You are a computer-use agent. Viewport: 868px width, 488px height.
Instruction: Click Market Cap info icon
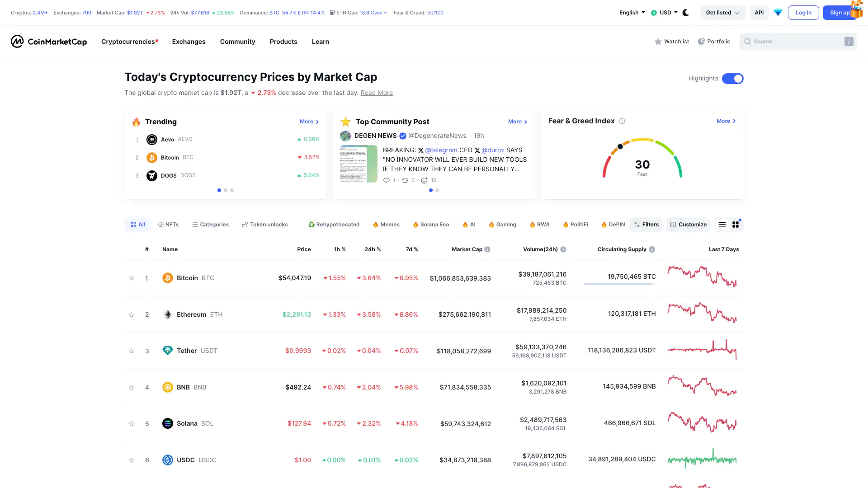[487, 249]
